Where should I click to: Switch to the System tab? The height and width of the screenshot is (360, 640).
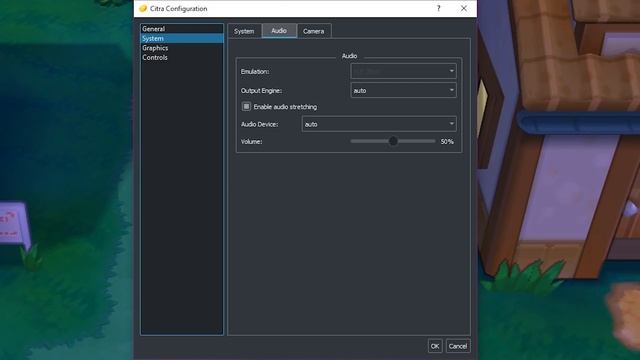click(244, 31)
